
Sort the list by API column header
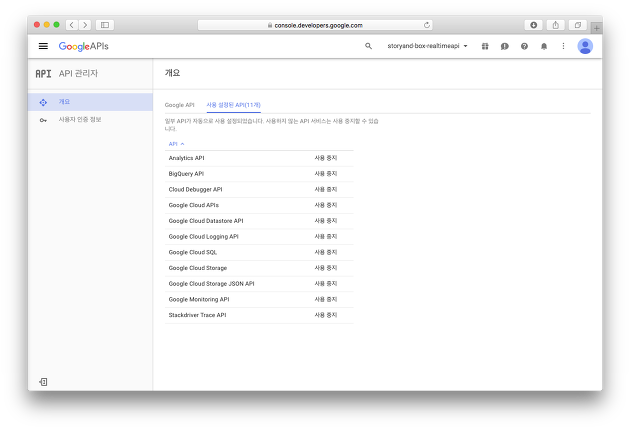(x=176, y=144)
